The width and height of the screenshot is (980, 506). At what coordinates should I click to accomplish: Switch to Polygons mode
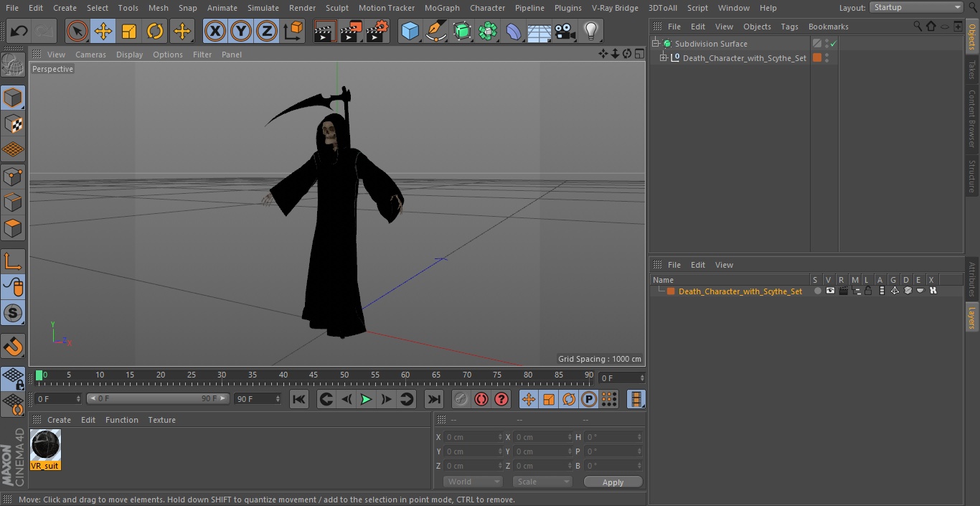[x=13, y=228]
